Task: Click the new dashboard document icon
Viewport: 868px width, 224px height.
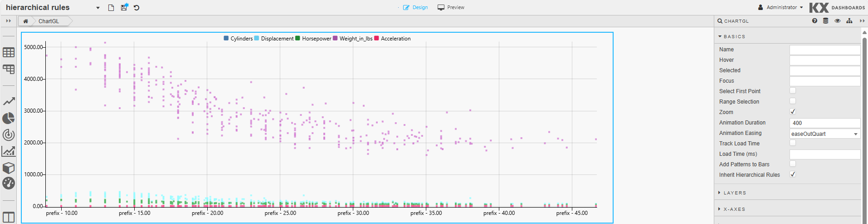Action: tap(111, 8)
